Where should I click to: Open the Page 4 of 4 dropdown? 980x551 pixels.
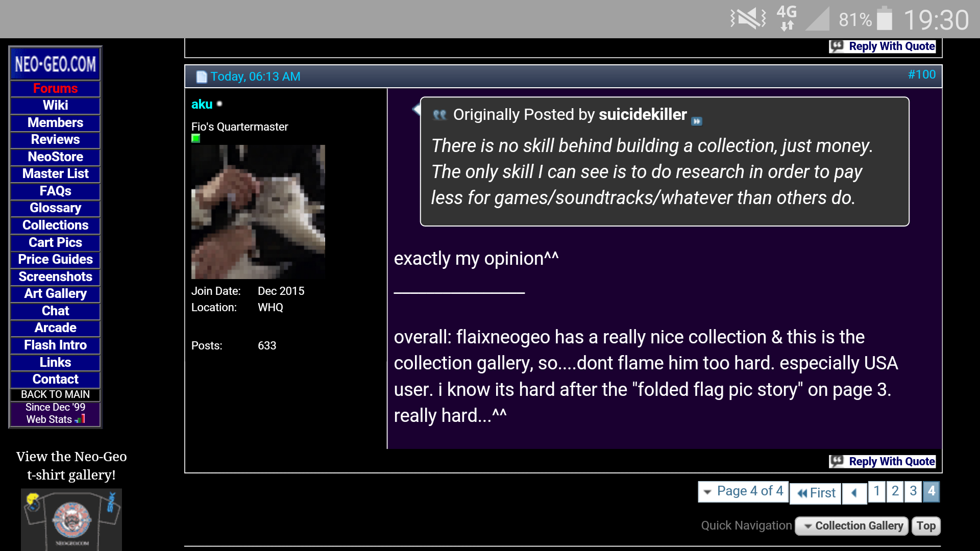click(x=743, y=491)
